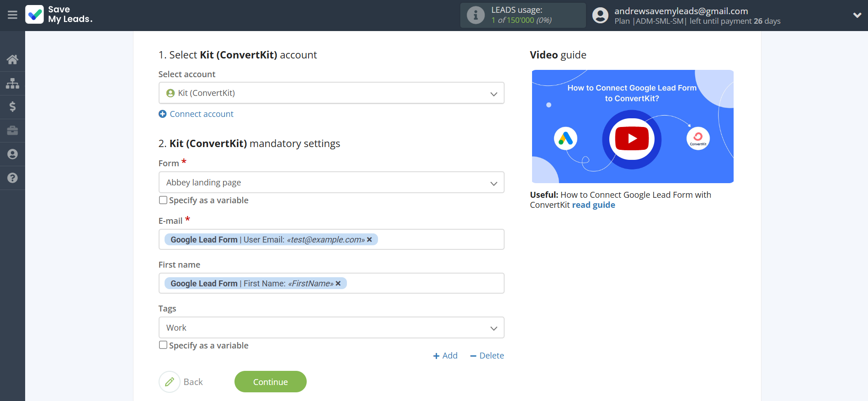Click the Google Ads logo in thumbnail

click(x=565, y=138)
